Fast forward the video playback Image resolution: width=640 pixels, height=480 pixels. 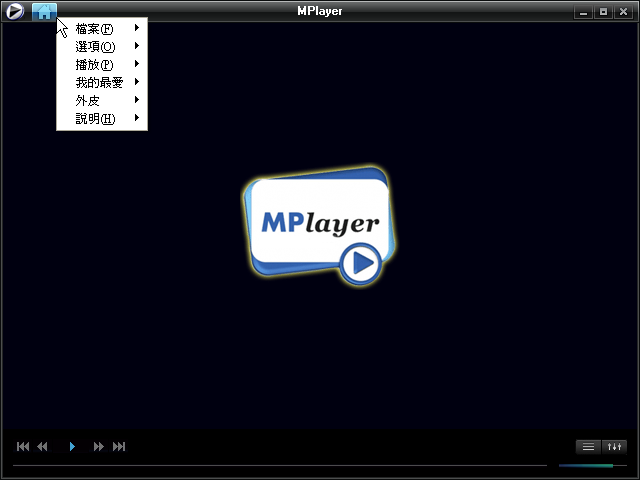pos(99,447)
